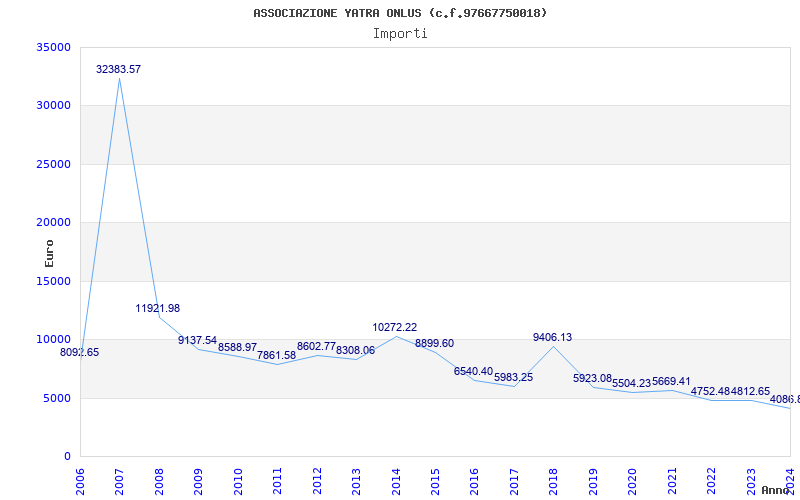Viewport: 800px width, 500px height.
Task: Select the data label 5923.08
Action: click(592, 378)
